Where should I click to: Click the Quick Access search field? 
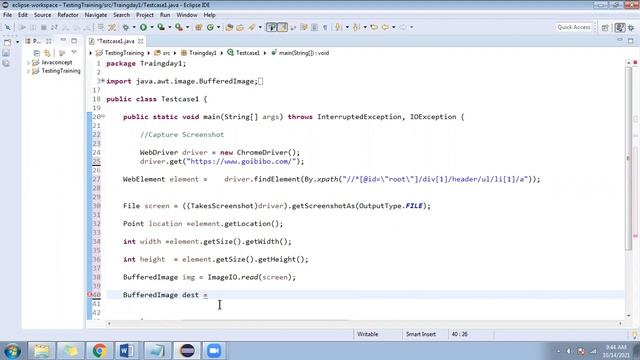click(573, 27)
